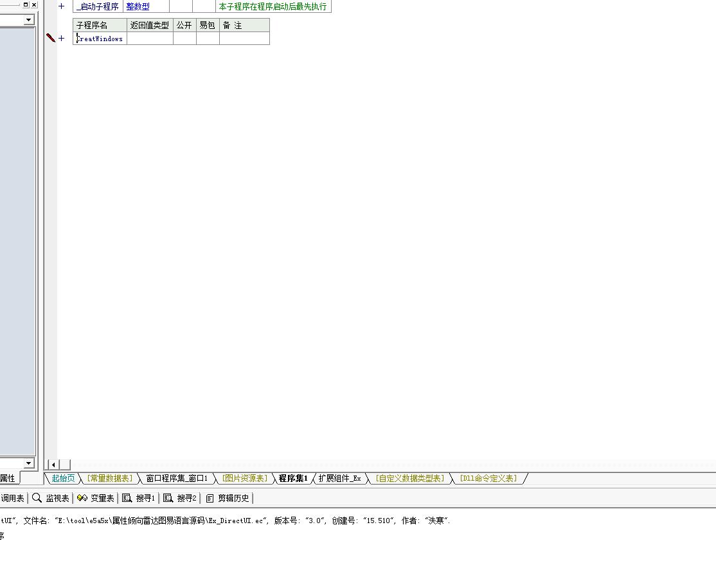Open the 搜寻1 search results tab
The width and height of the screenshot is (716, 588).
139,498
